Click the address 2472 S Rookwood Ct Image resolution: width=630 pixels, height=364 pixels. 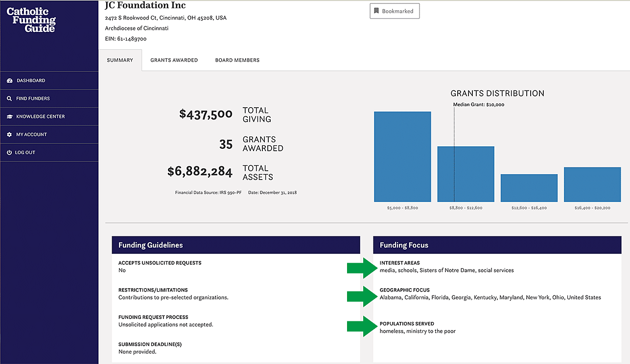point(166,18)
